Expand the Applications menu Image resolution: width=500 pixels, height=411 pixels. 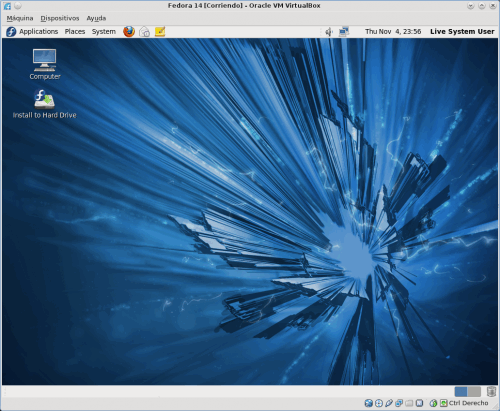(32, 32)
